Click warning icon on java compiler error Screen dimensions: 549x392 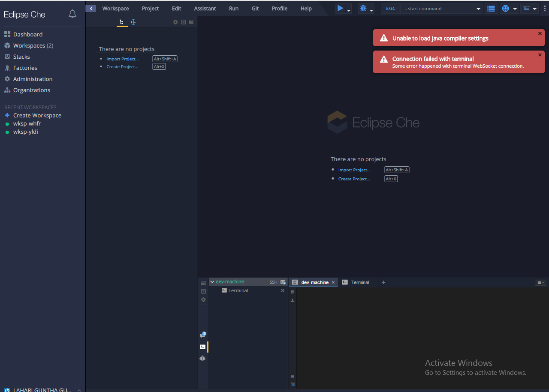384,38
